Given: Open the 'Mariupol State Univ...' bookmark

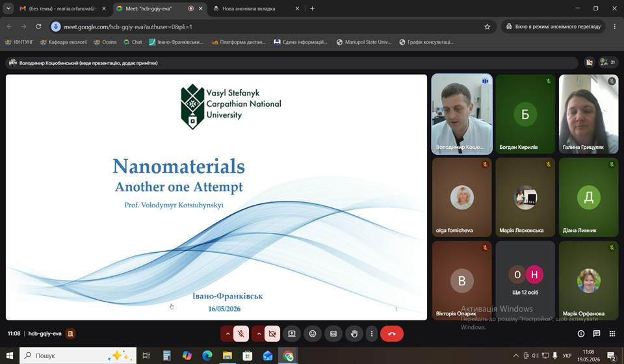Looking at the screenshot, I should coord(364,42).
